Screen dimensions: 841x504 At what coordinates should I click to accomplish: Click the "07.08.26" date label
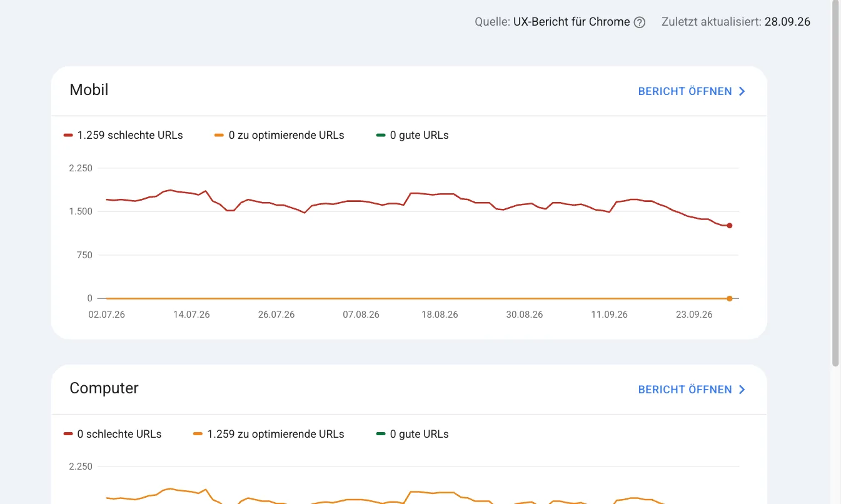click(x=361, y=315)
